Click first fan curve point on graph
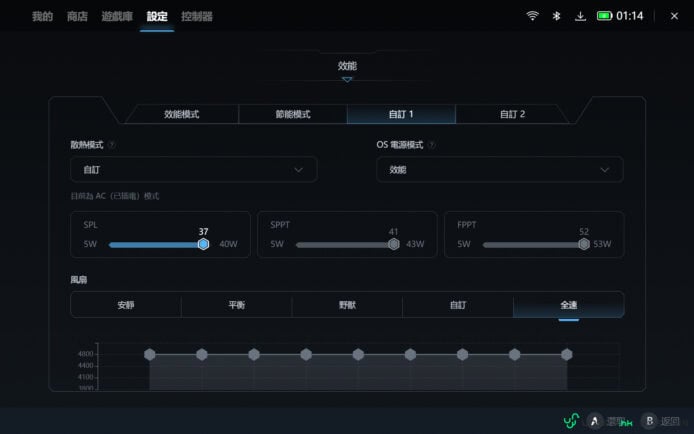 pyautogui.click(x=149, y=354)
